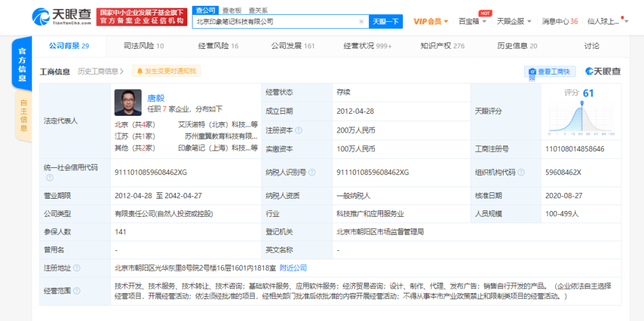644x321 pixels.
Task: Click camera icon on 查看工商快照 button
Action: [x=533, y=71]
